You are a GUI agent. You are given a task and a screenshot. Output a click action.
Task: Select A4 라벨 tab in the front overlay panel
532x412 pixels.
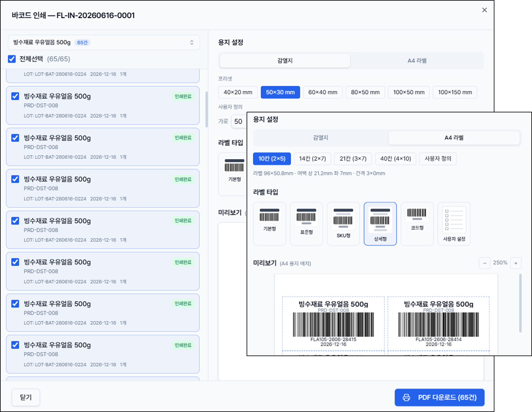pos(454,138)
